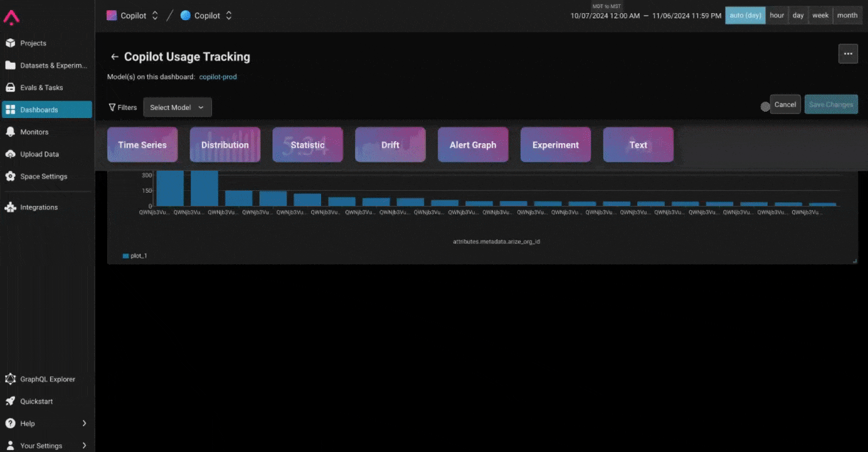
Task: Open Evals & Tasks page
Action: point(47,87)
